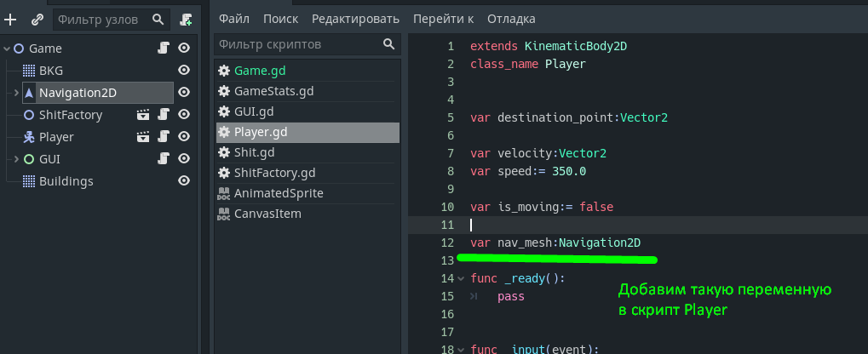Screen dimensions: 868x354
Task: Click the search magnifier in script filter
Action: (388, 44)
